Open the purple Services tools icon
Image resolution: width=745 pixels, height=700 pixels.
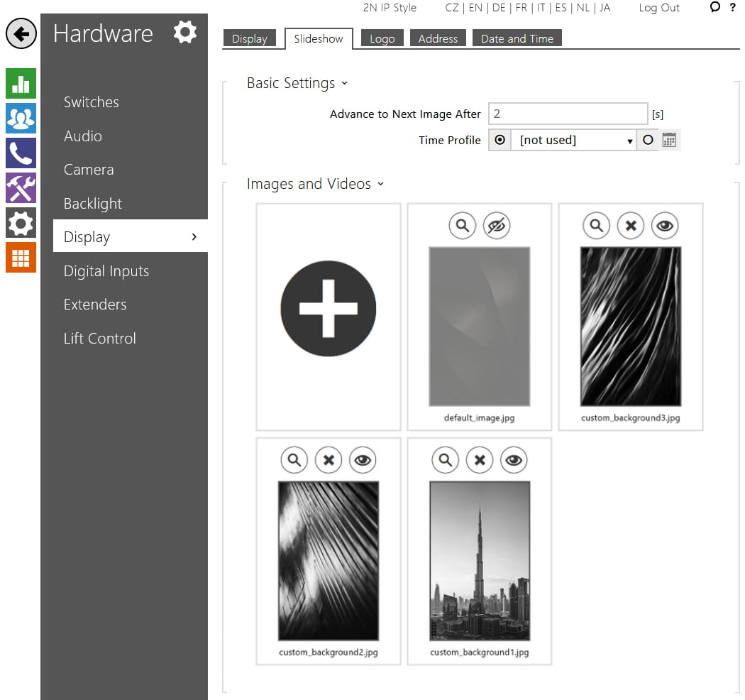tap(21, 188)
